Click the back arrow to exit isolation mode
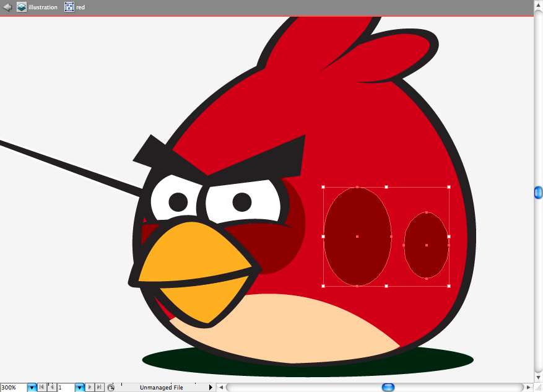Viewport: 543px width, 392px height. click(7, 7)
